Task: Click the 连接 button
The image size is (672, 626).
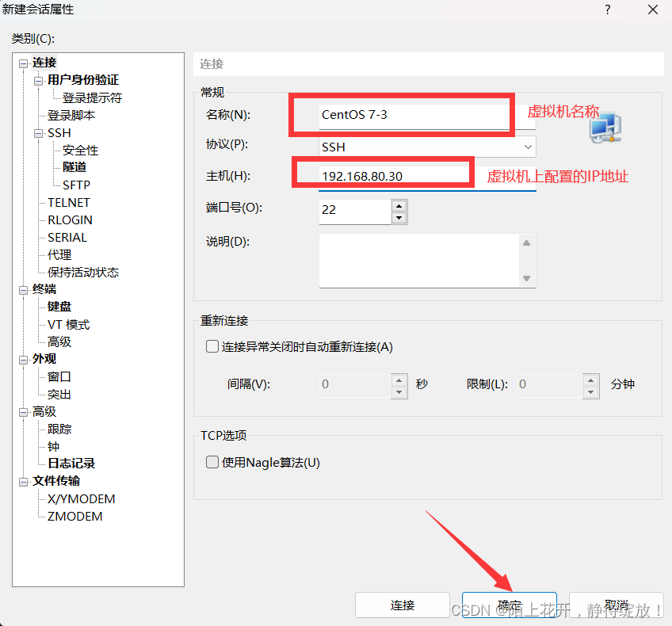Action: tap(402, 605)
